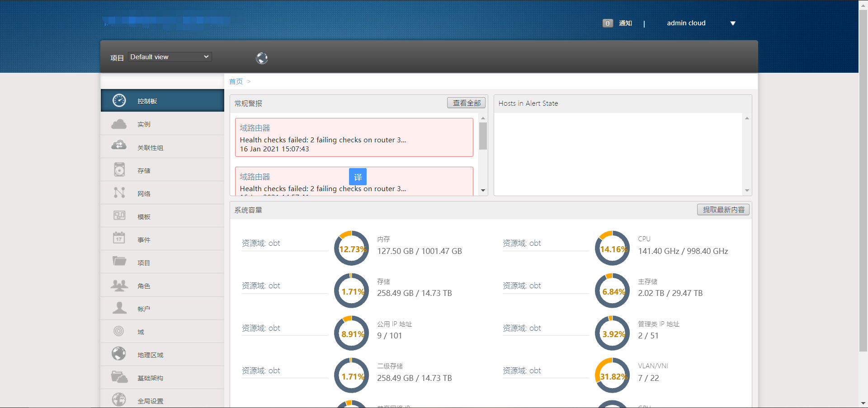Click the 系统容量 panel heading
This screenshot has width=868, height=408.
(248, 210)
